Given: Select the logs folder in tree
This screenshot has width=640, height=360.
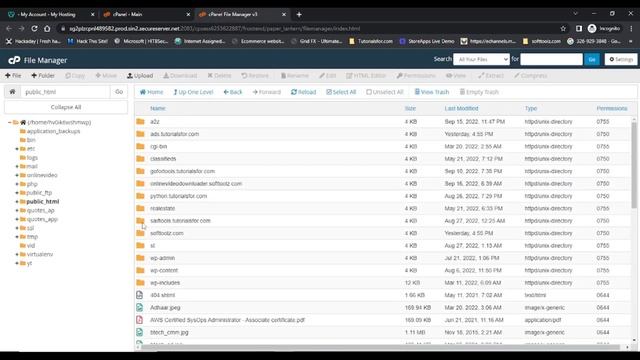Looking at the screenshot, I should (x=32, y=158).
